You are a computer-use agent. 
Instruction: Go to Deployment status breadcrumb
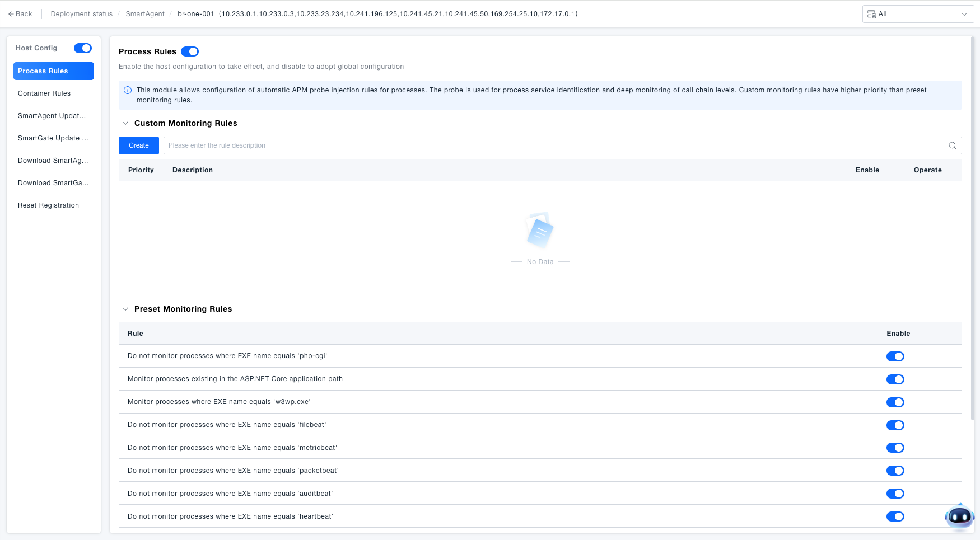coord(81,14)
